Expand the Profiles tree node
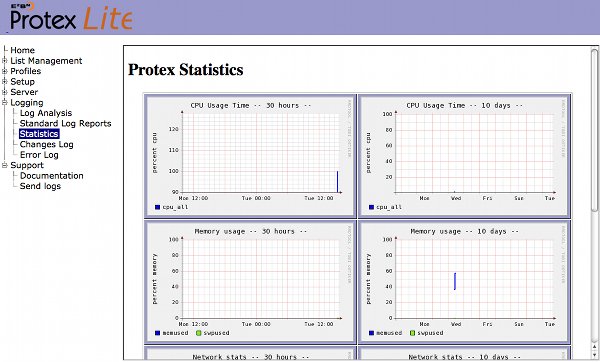The image size is (600, 362). (x=5, y=71)
